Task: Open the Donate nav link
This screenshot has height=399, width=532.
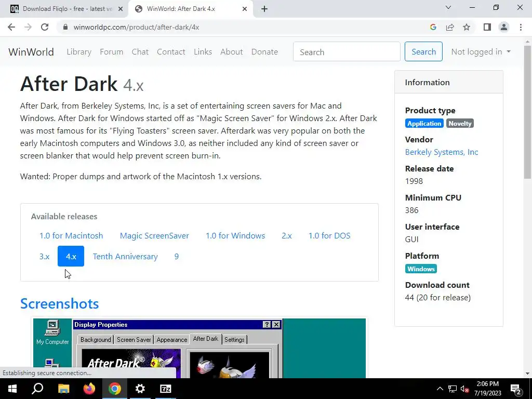Action: [264, 52]
